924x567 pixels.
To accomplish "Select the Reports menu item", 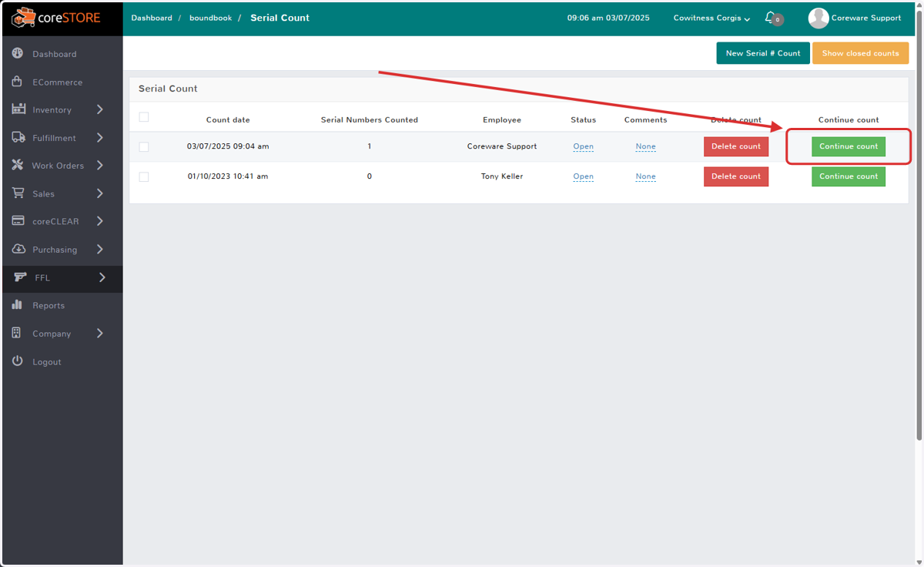I will (x=49, y=306).
